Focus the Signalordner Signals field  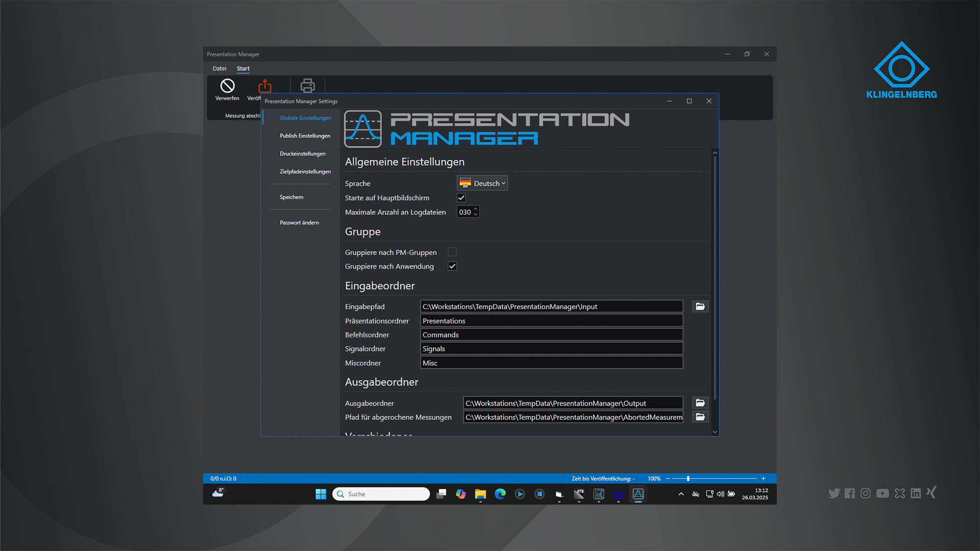[551, 349]
